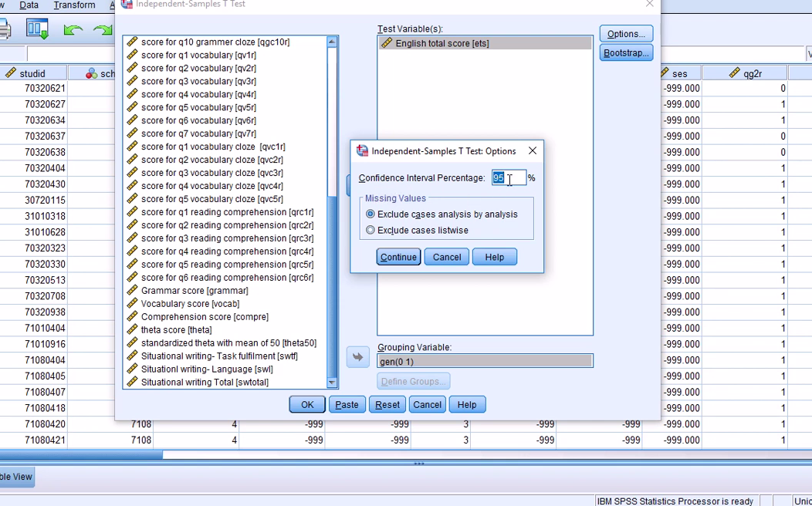Click the Redo arrow icon
Screen dimensions: 812x506
point(103,29)
